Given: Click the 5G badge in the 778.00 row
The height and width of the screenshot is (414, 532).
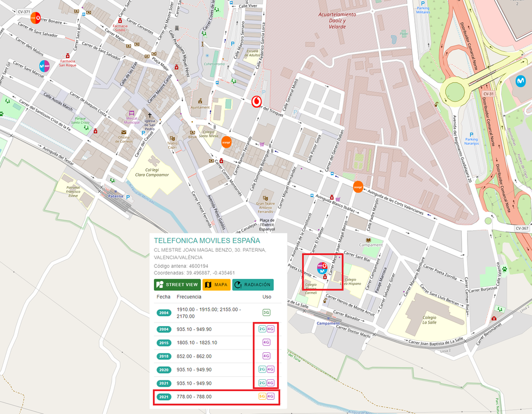Looking at the screenshot, I should 261,396.
